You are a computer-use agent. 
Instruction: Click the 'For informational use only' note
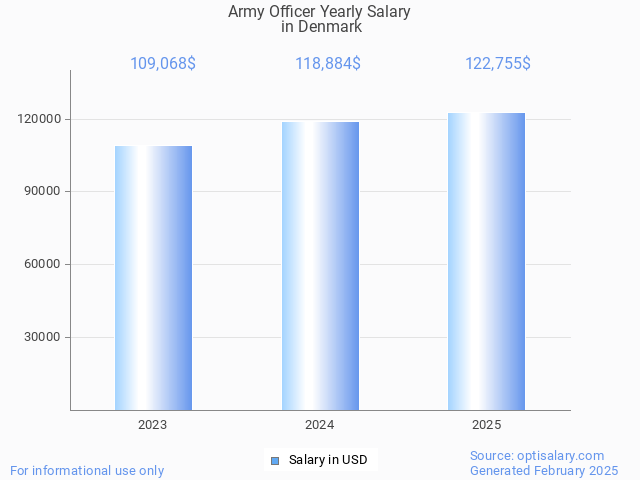point(87,471)
